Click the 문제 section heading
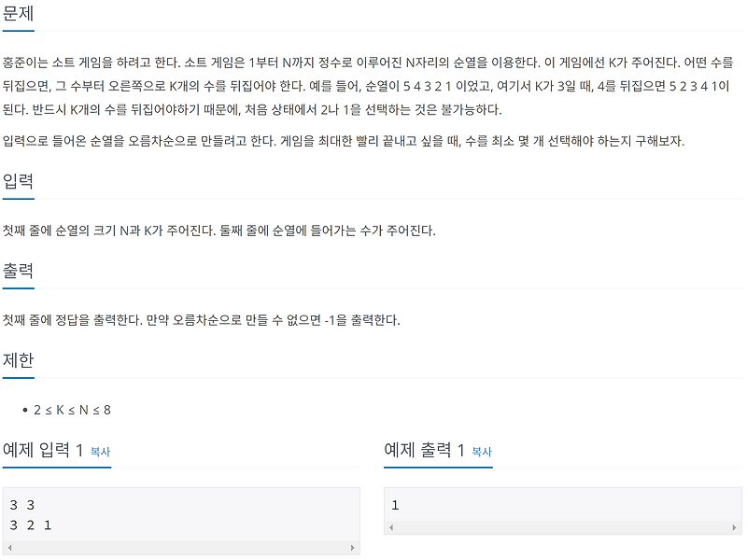This screenshot has height=560, width=747. pyautogui.click(x=20, y=13)
